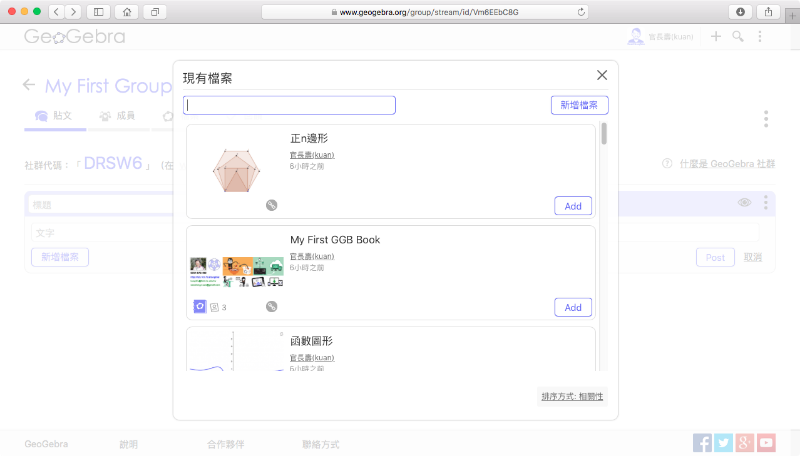Click the DRSW6 group code
This screenshot has width=800, height=456.
coord(113,163)
